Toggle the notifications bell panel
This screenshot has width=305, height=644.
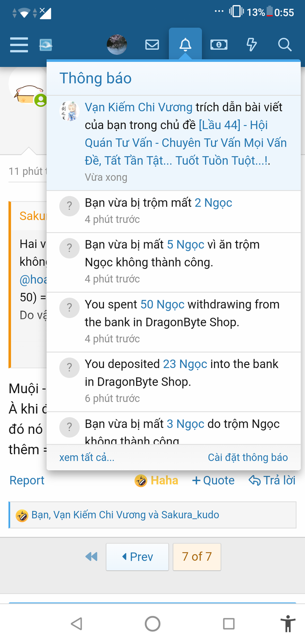tap(185, 45)
